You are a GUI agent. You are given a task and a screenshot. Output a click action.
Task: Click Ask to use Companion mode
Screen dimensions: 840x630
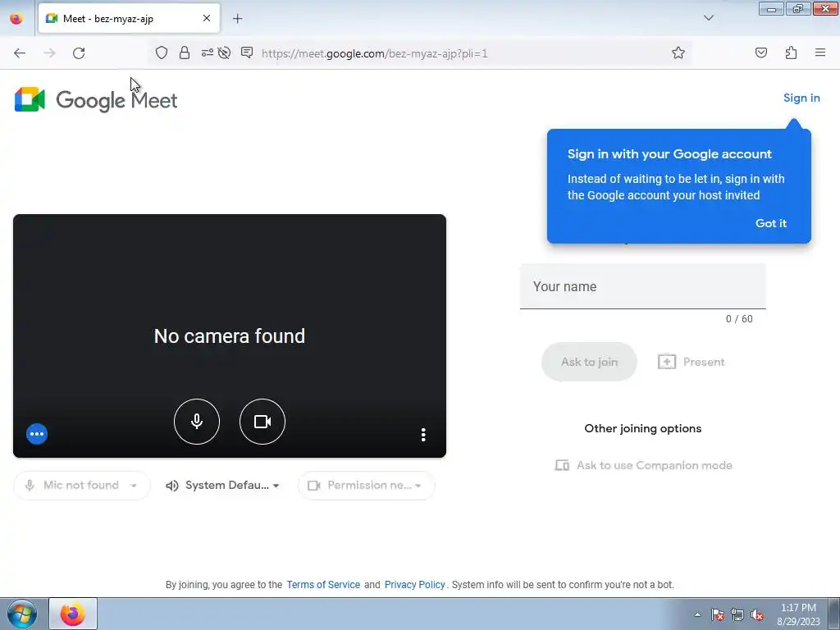click(x=643, y=465)
